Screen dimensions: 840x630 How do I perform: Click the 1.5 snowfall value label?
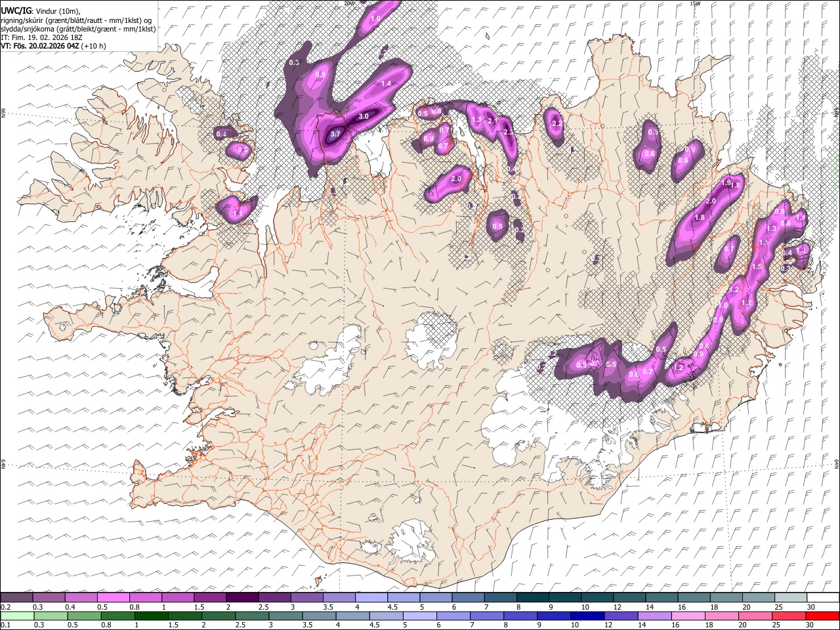[757, 266]
